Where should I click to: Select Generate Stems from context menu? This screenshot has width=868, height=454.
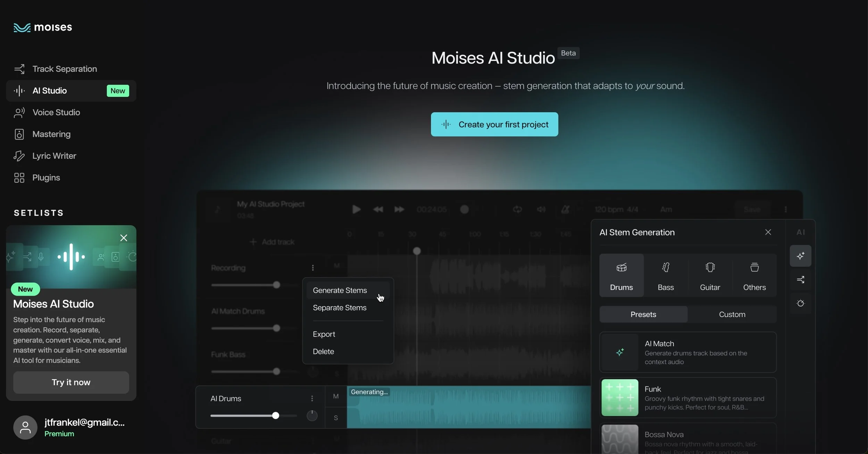(x=348, y=290)
